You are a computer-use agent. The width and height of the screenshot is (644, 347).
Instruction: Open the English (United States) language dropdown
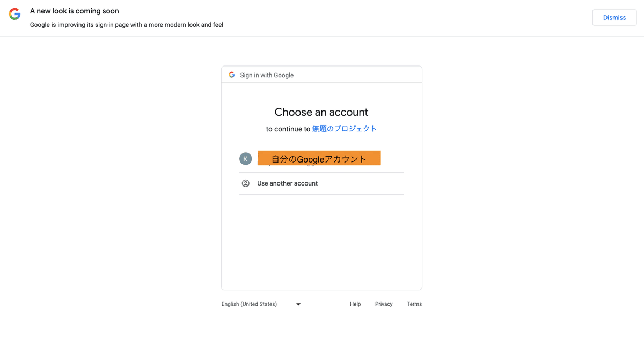261,304
